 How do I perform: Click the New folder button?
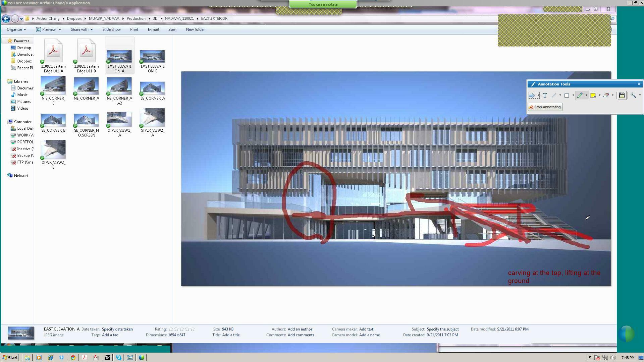pyautogui.click(x=195, y=29)
